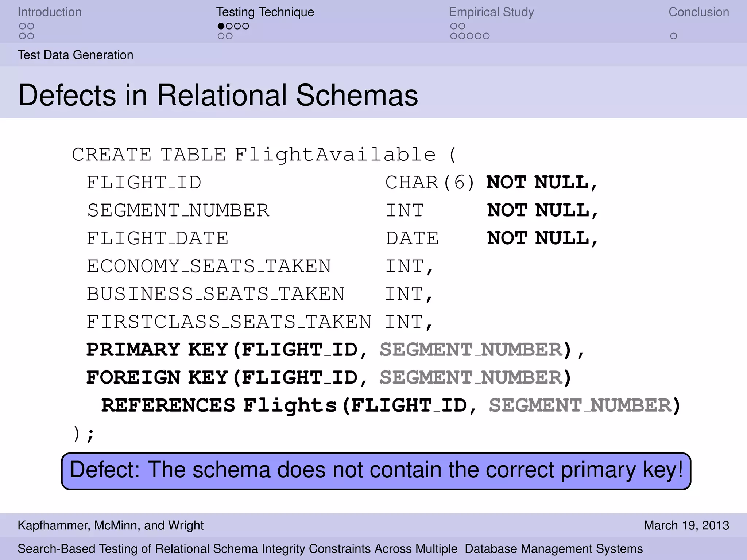Screen dimensions: 747x560
Task: Click the ECONOMY_SEATS_TAKEN column name
Action: pos(209,267)
